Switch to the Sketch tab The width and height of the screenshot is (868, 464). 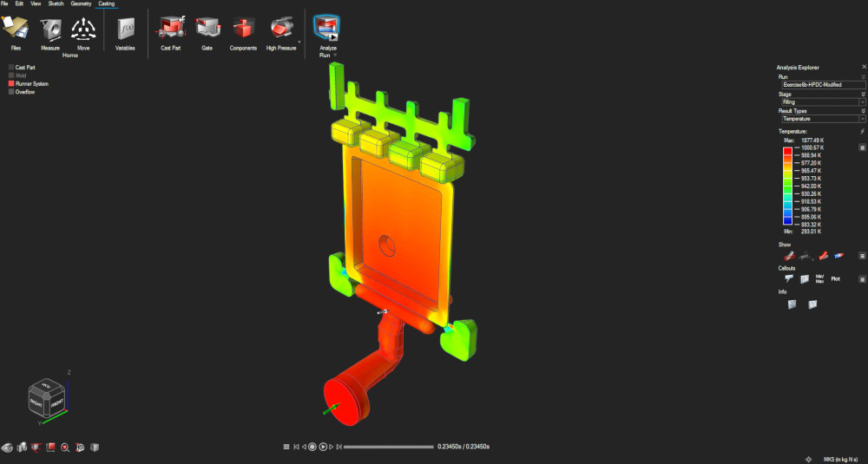click(x=56, y=3)
